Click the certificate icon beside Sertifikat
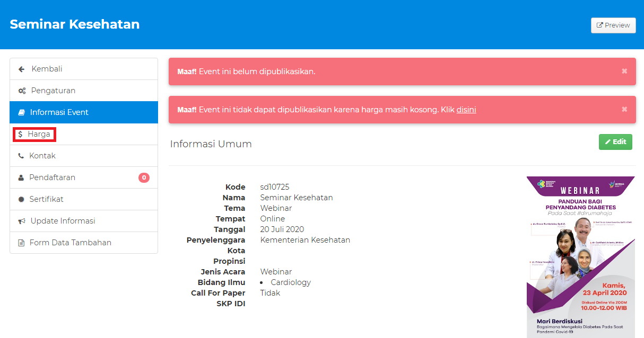The image size is (644, 338). pyautogui.click(x=21, y=200)
